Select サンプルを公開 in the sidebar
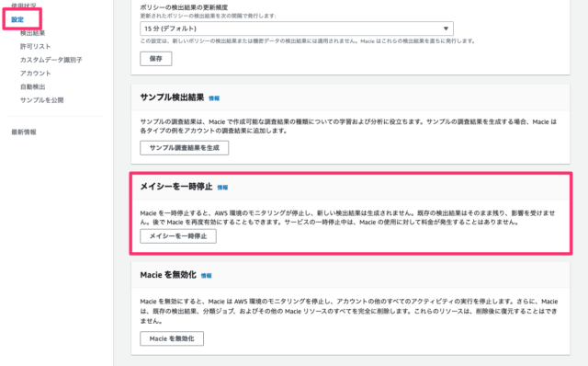 coord(41,100)
